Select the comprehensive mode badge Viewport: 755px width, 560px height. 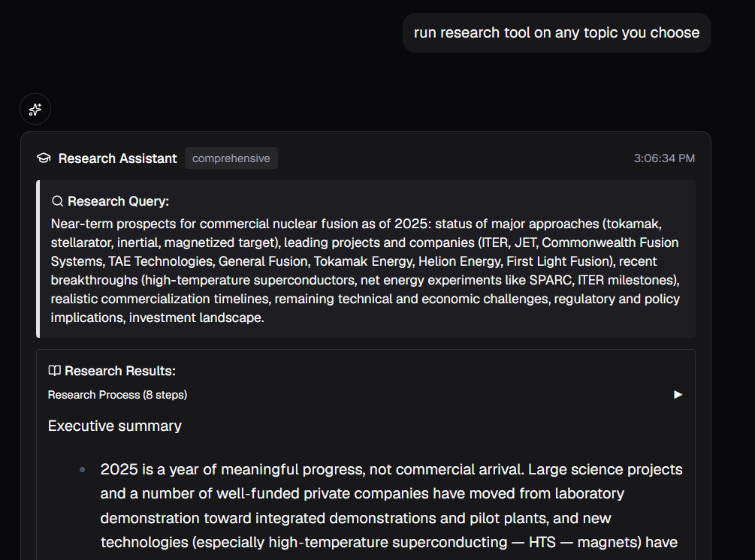click(x=231, y=158)
